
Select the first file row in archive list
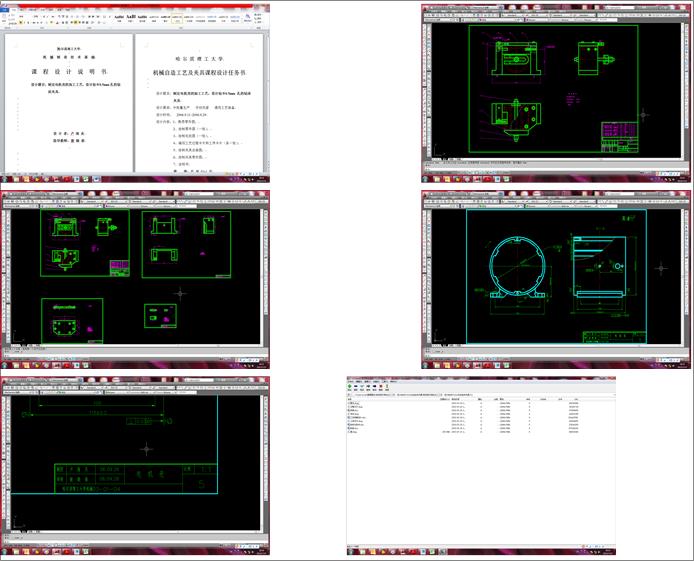[464, 403]
